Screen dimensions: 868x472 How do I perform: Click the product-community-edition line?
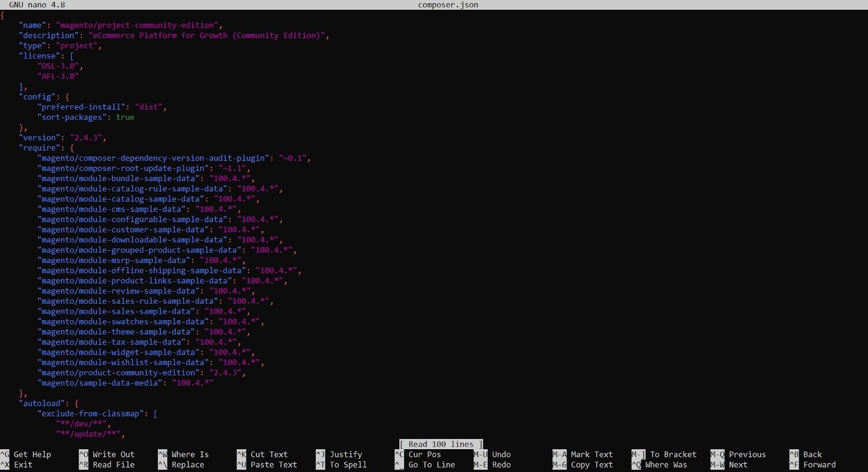point(142,373)
